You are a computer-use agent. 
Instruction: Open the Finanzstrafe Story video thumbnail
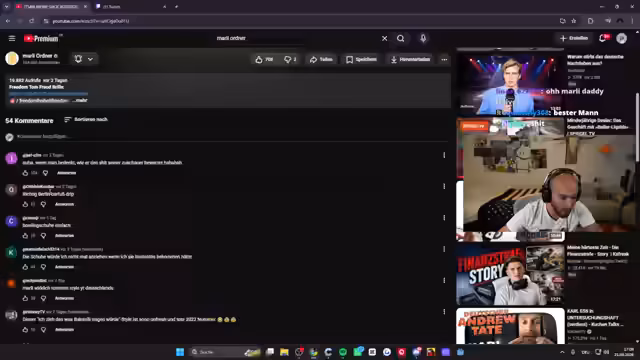[510, 275]
